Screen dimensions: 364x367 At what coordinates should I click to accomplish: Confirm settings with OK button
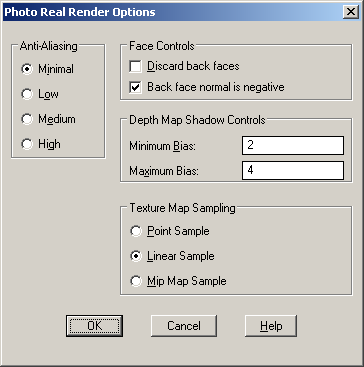click(x=94, y=326)
